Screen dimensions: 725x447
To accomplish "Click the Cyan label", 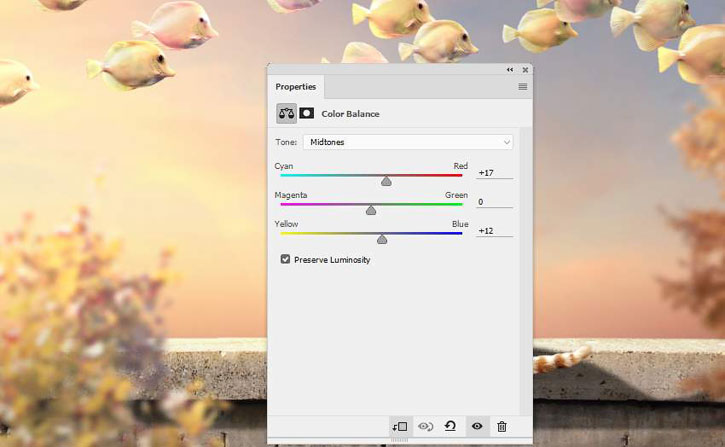I will [283, 166].
